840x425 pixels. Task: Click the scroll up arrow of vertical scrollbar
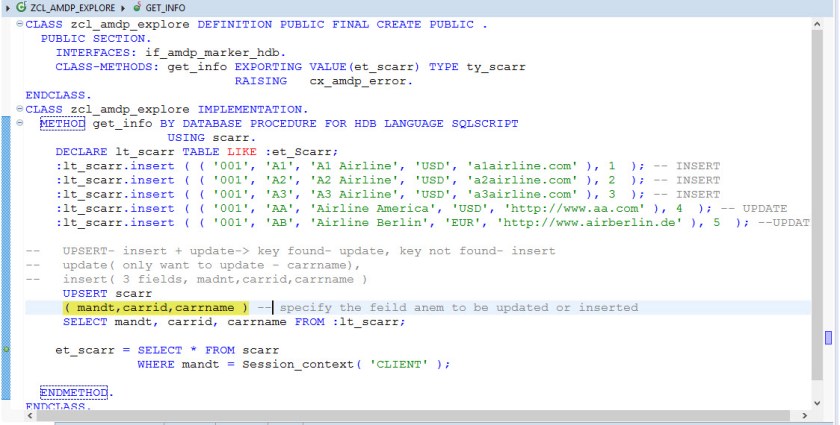(816, 24)
